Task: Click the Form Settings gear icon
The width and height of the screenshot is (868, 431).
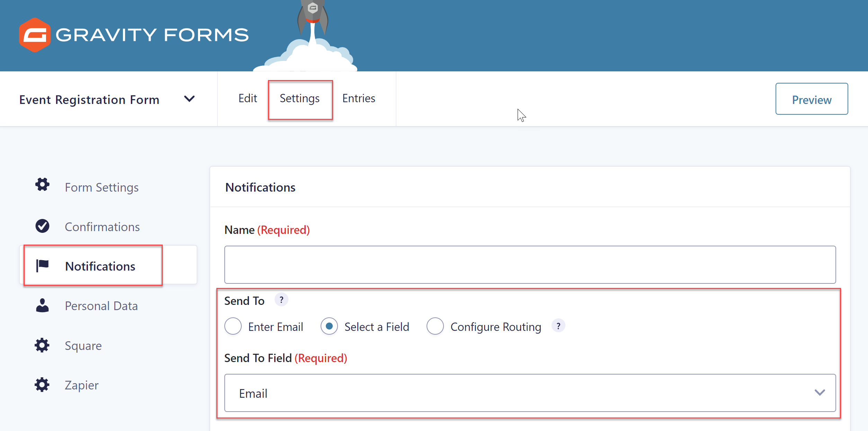Action: tap(42, 185)
